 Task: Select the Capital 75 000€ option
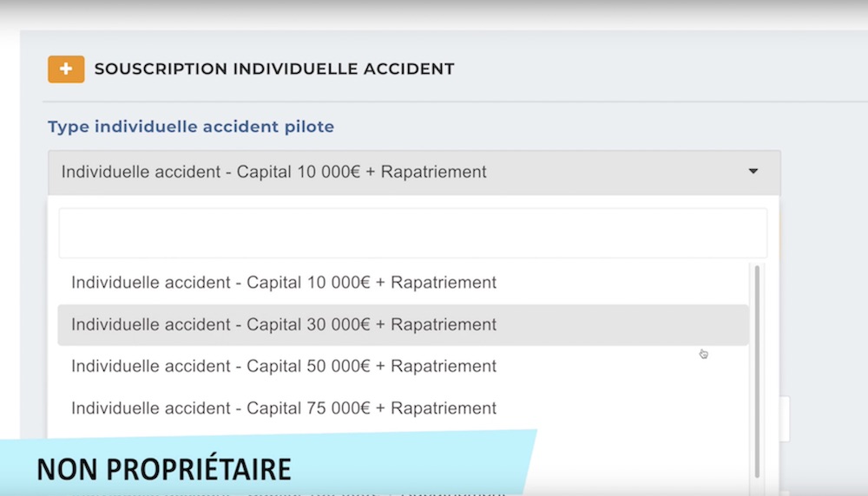coord(284,408)
